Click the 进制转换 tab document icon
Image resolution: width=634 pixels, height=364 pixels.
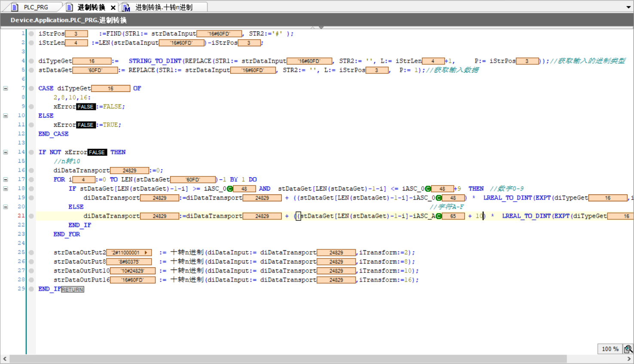click(x=69, y=7)
